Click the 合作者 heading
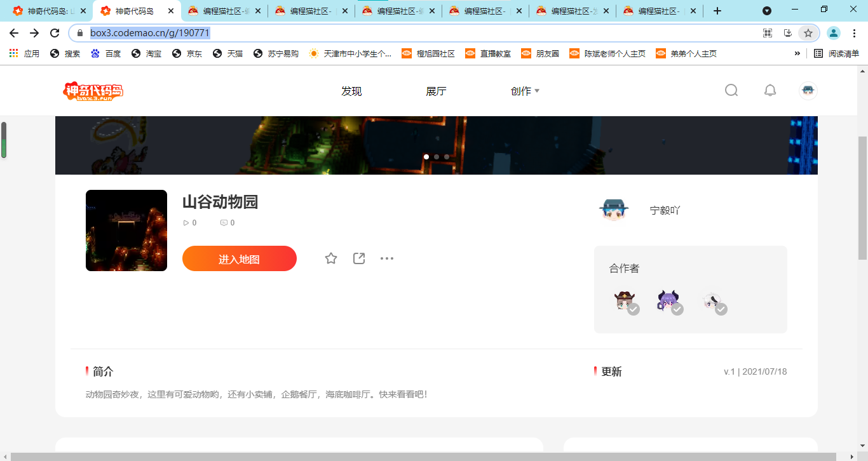The width and height of the screenshot is (868, 461). point(624,269)
